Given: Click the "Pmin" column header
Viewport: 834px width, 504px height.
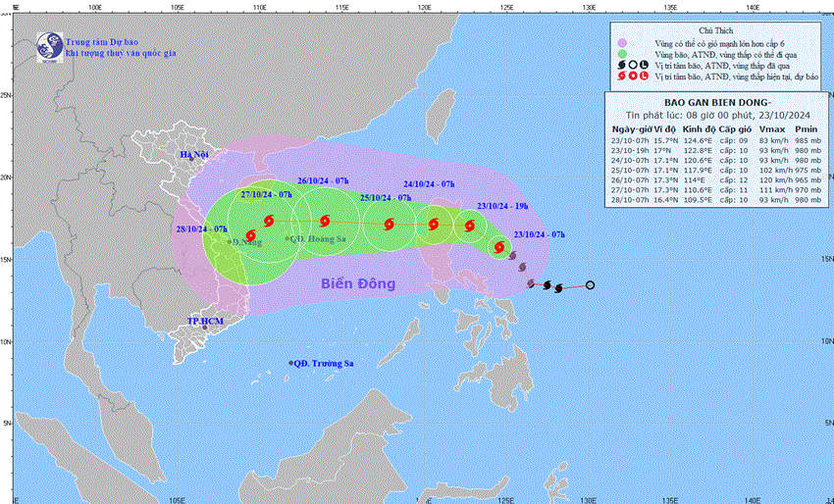Looking at the screenshot, I should [808, 129].
